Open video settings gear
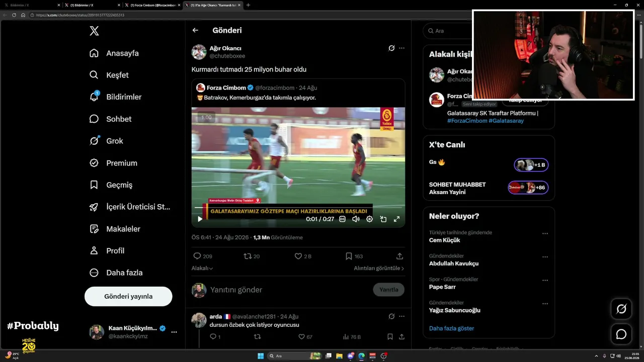This screenshot has width=644, height=362. (369, 219)
